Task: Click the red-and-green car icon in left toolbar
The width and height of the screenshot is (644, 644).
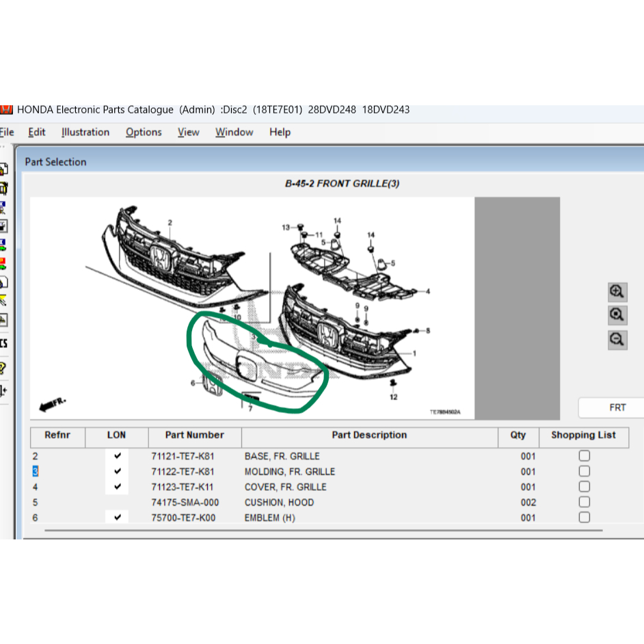Action: [x=3, y=263]
